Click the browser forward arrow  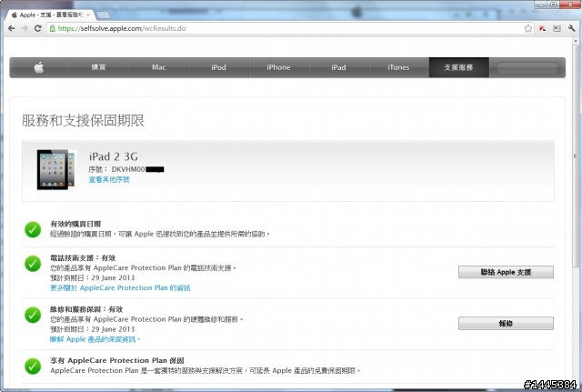pos(25,28)
